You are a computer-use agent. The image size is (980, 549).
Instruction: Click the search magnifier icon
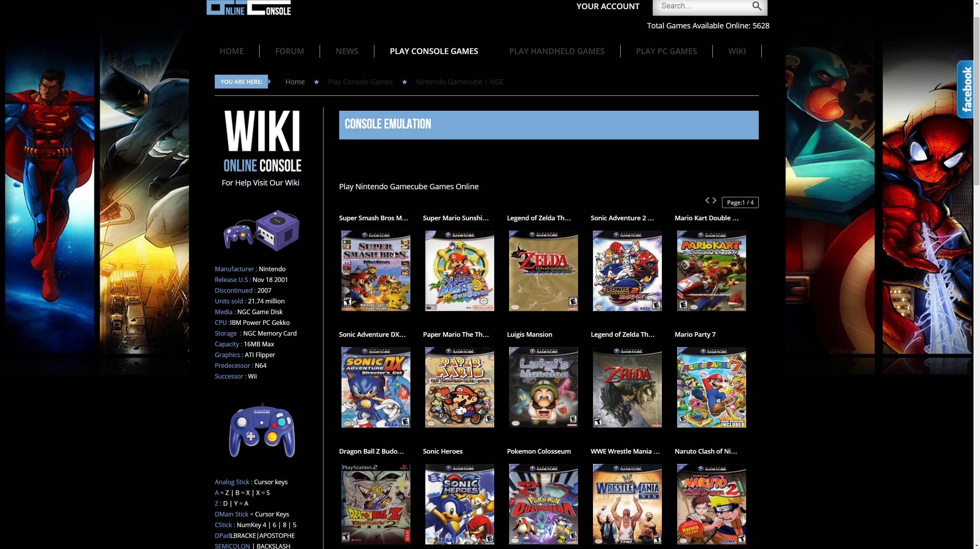click(x=756, y=6)
